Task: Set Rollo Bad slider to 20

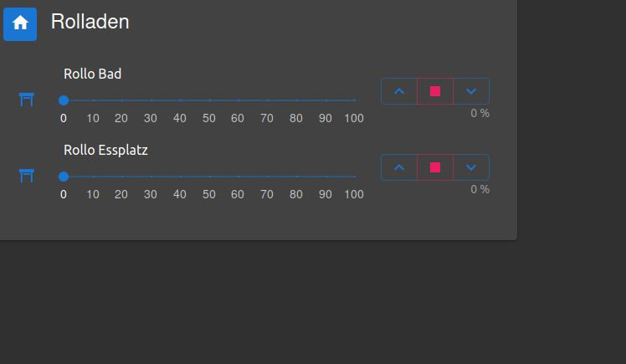Action: [122, 100]
